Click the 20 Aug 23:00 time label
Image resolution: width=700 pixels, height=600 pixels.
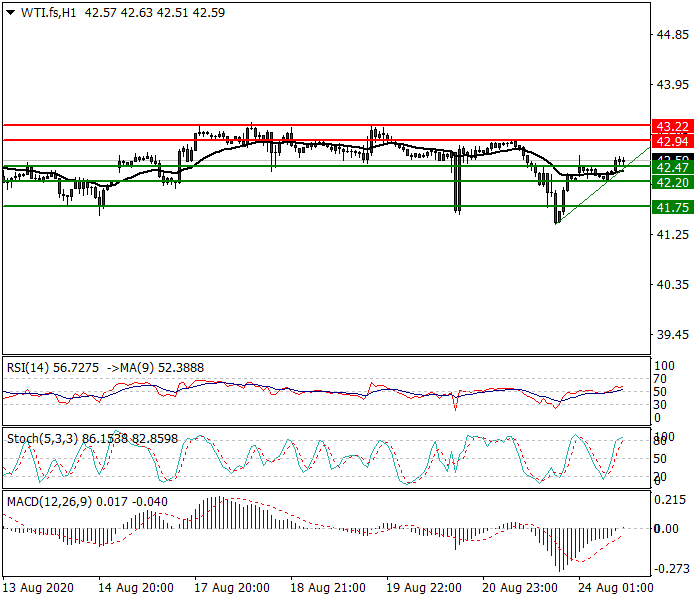pos(520,588)
